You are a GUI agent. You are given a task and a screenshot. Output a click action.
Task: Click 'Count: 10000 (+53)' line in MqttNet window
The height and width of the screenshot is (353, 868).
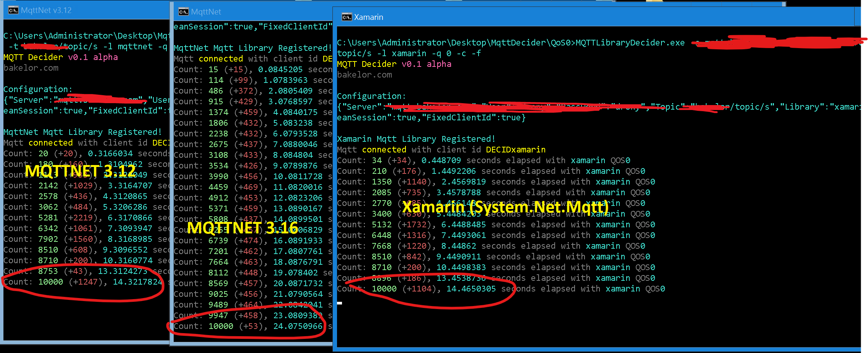coord(253,326)
